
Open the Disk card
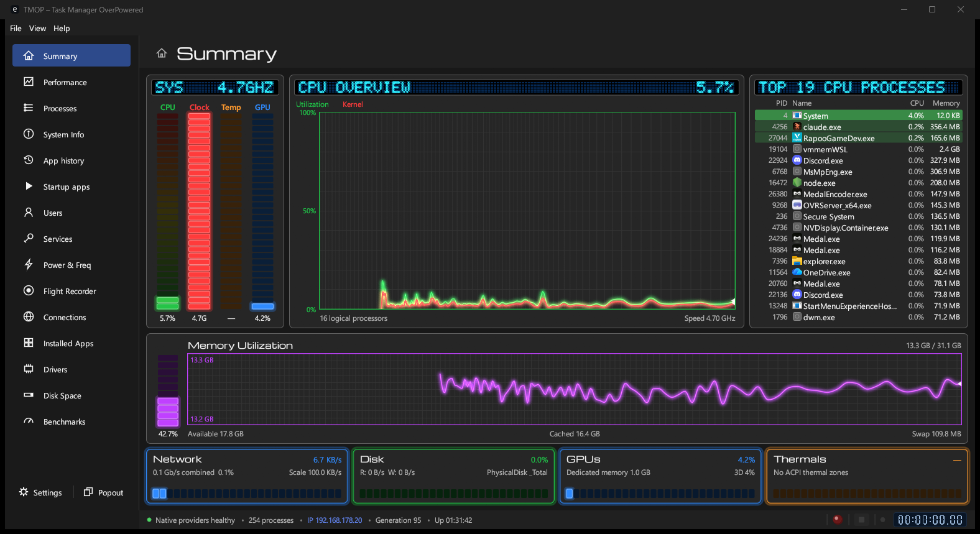point(454,476)
